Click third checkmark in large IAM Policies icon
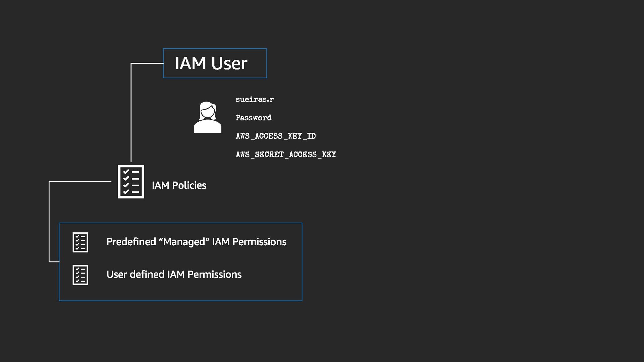 [126, 185]
